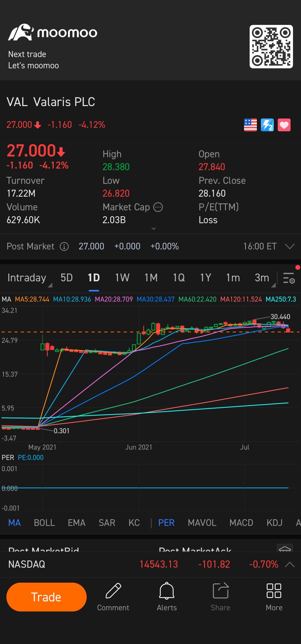
Task: Switch to 1Y chart tab
Action: (205, 278)
